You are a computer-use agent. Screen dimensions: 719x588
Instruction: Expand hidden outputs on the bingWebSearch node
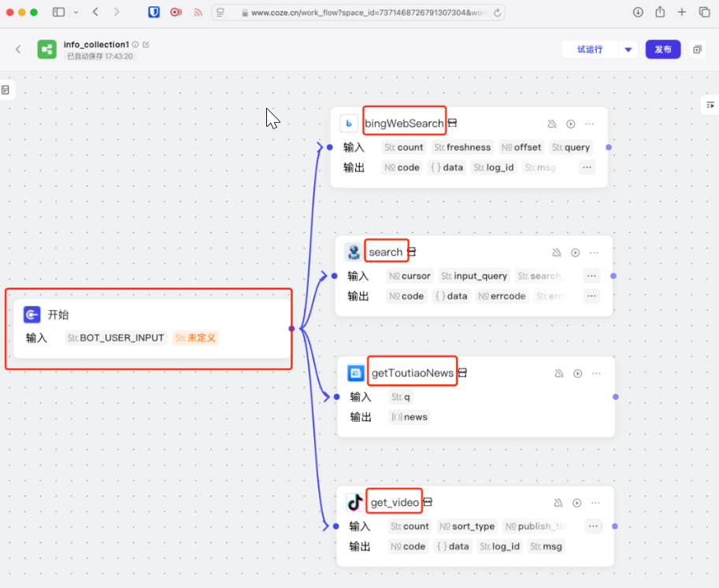tap(587, 168)
